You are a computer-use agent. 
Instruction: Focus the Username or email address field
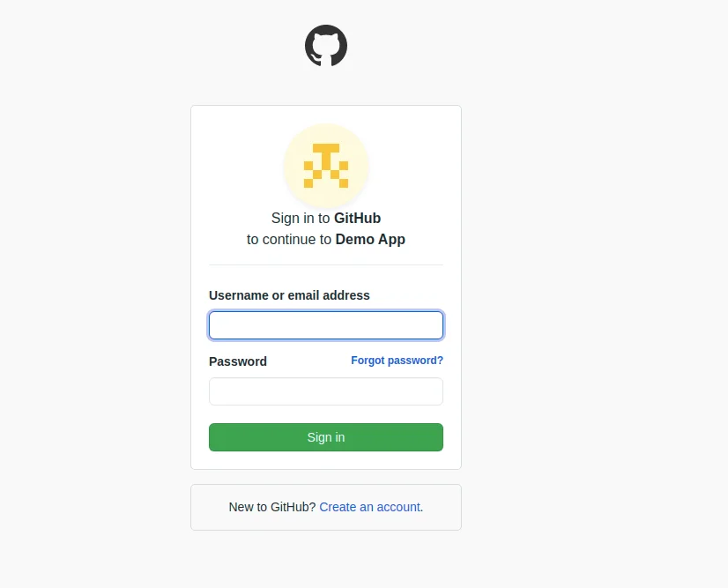click(x=326, y=325)
